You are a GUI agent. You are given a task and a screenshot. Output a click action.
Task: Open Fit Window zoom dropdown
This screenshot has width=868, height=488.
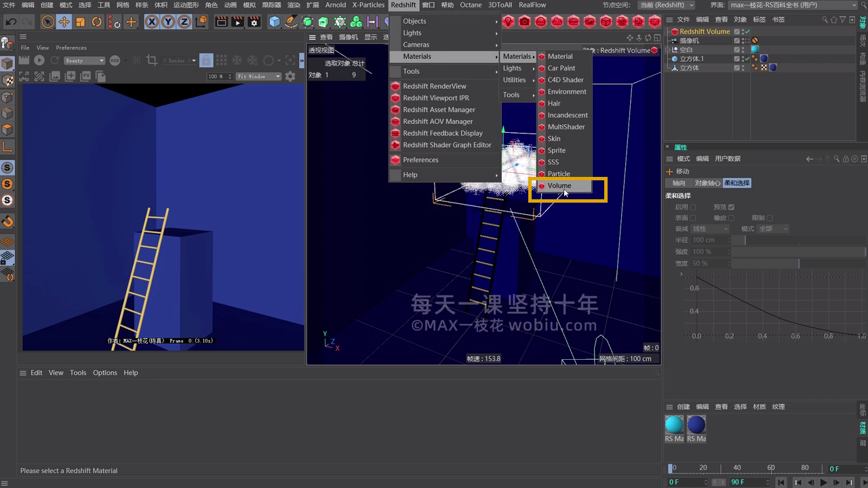tap(258, 77)
